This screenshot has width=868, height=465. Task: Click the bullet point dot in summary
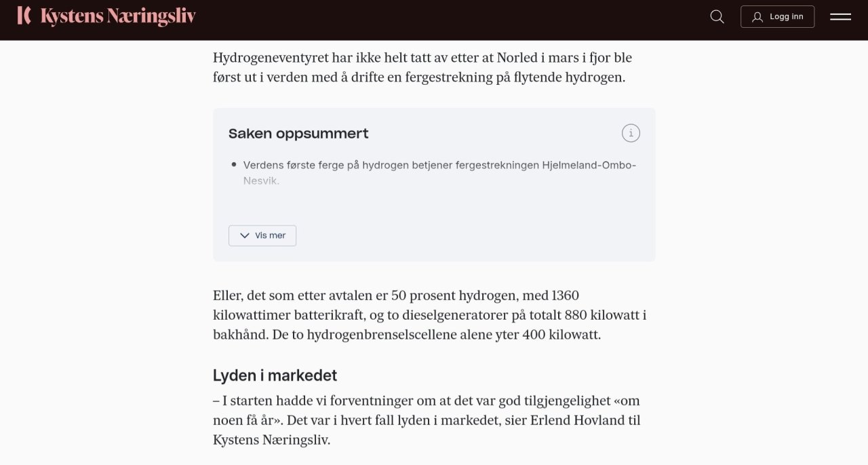(235, 164)
